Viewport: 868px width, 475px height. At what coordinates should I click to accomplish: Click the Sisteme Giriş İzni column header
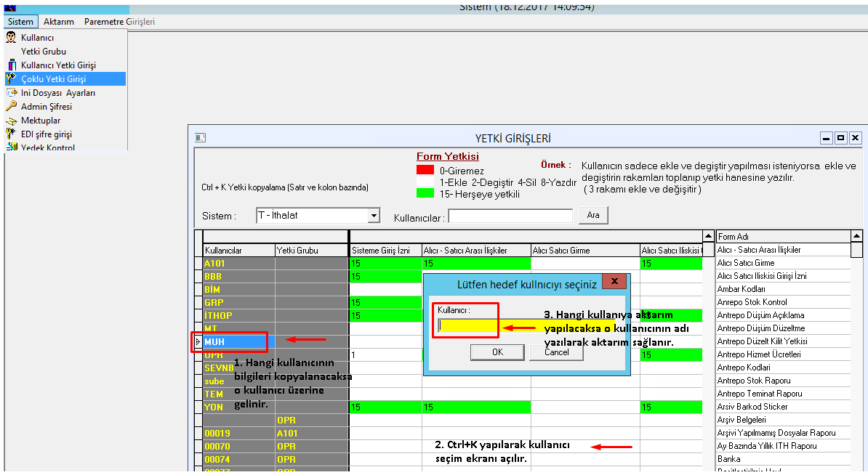386,251
